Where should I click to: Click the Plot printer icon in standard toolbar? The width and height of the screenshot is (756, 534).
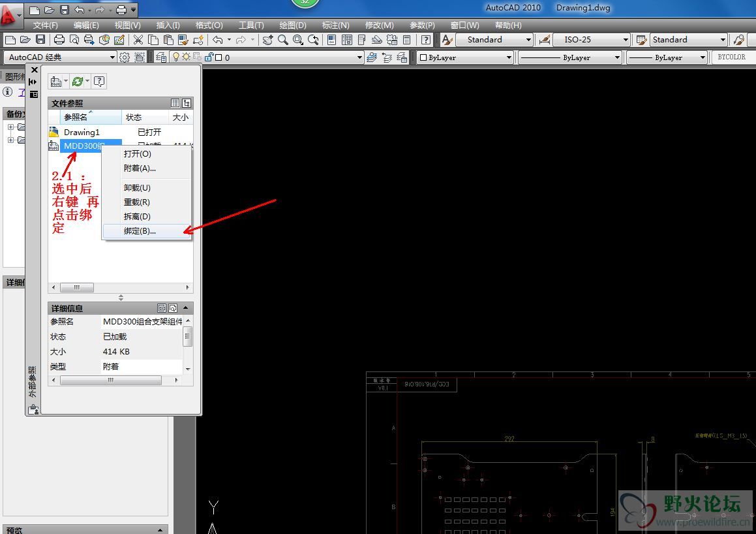59,40
